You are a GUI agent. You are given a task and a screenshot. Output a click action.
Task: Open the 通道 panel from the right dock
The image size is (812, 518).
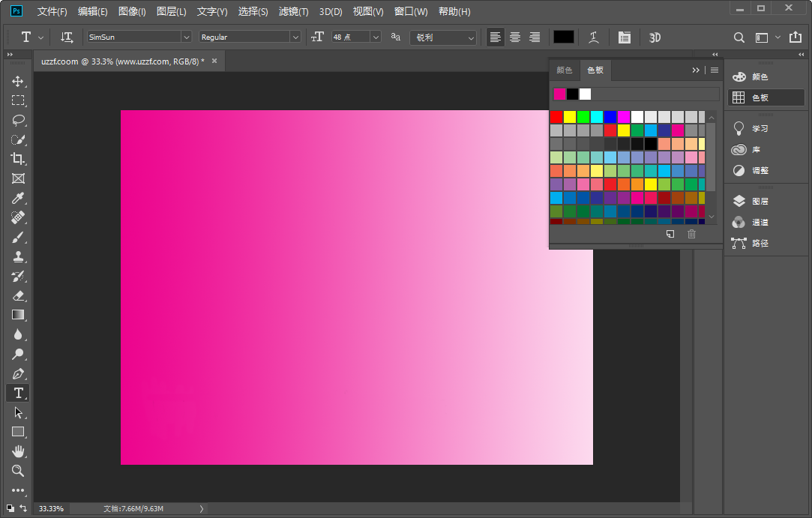(760, 222)
